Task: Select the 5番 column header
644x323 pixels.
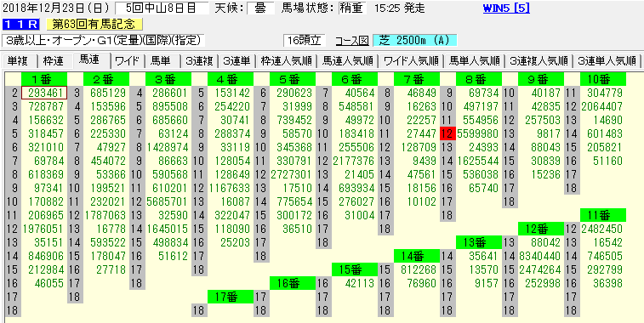Action: coord(293,79)
